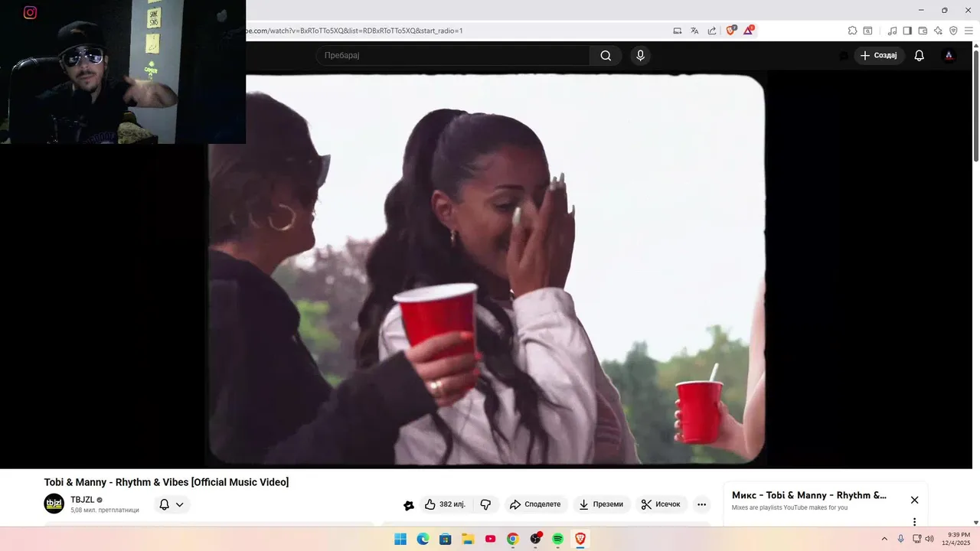Click the Преземи download button
Viewport: 980px width, 551px height.
601,504
